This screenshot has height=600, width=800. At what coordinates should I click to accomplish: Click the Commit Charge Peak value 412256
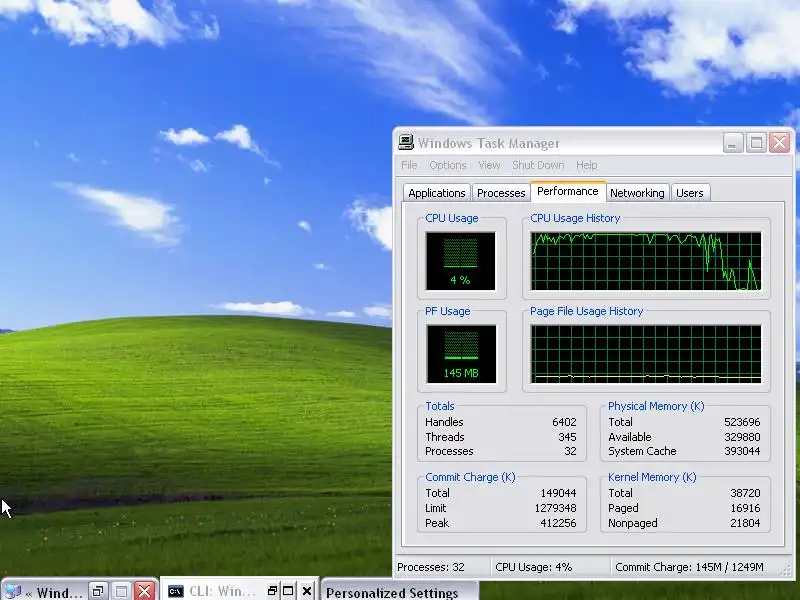[558, 523]
